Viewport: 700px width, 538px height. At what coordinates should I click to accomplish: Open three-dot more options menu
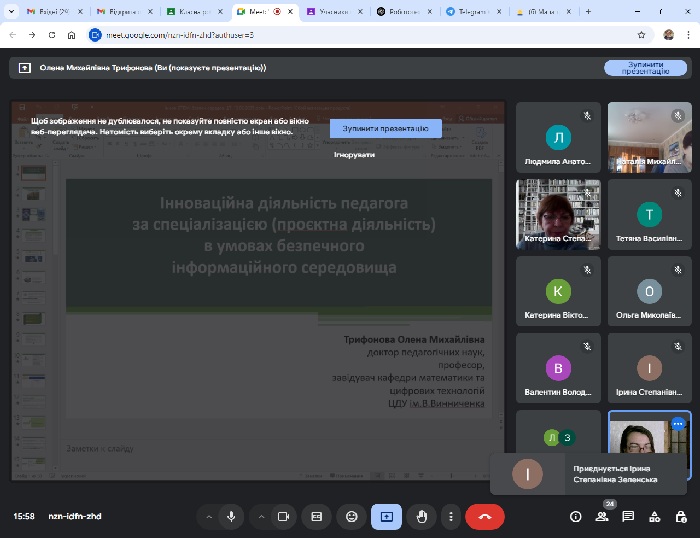click(x=451, y=516)
